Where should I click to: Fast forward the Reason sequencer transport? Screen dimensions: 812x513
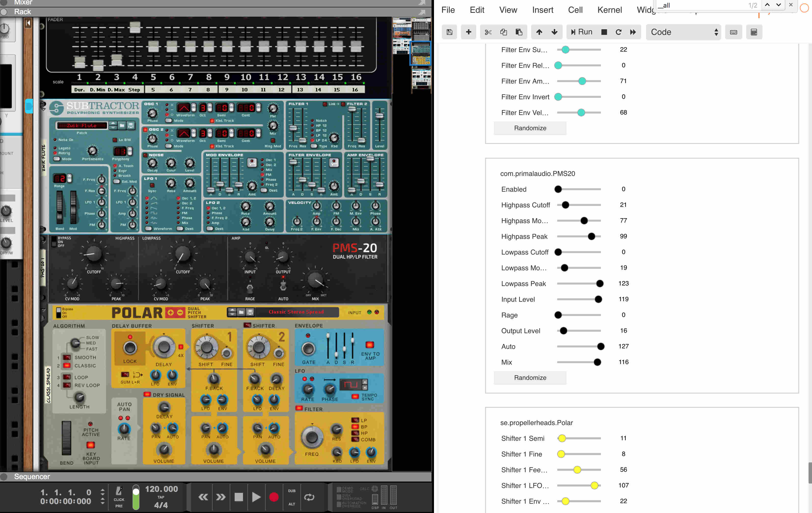click(x=221, y=497)
